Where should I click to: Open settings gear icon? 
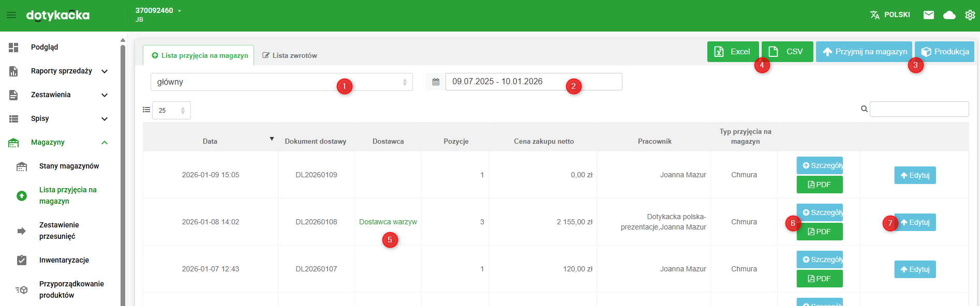pos(970,15)
